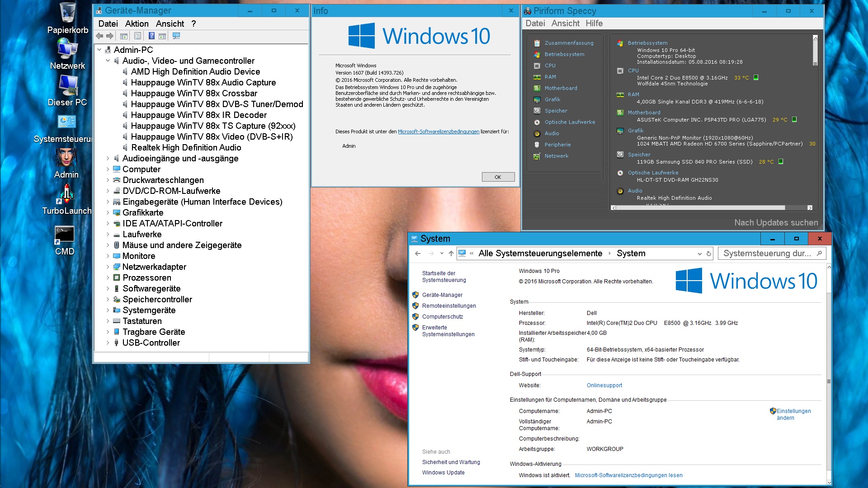Expand the Grafikkarte device category
Viewport: 868px width, 488px height.
pos(108,213)
